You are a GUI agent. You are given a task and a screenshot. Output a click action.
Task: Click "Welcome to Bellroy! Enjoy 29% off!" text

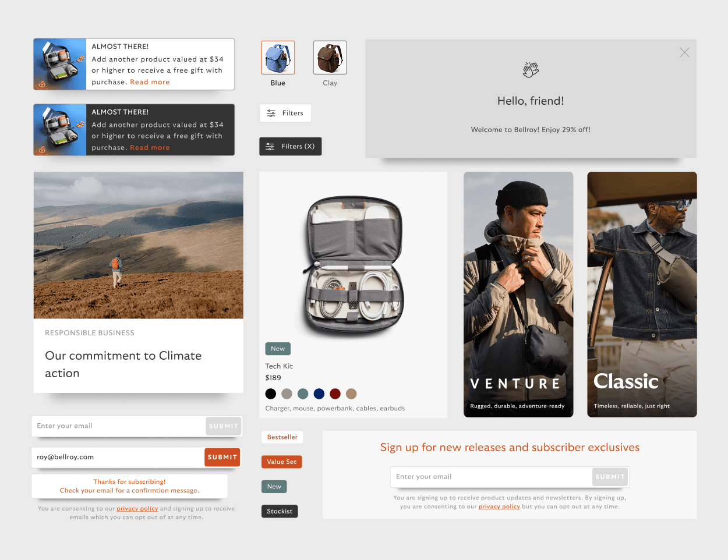pos(531,130)
